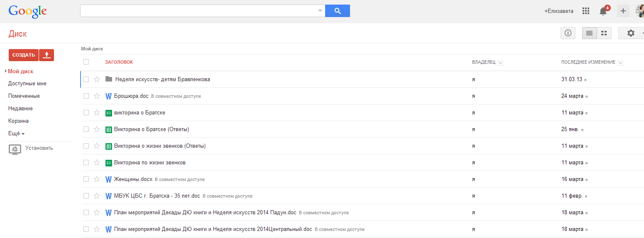Open +Елизавета profile link
This screenshot has width=644, height=238.
pyautogui.click(x=559, y=11)
